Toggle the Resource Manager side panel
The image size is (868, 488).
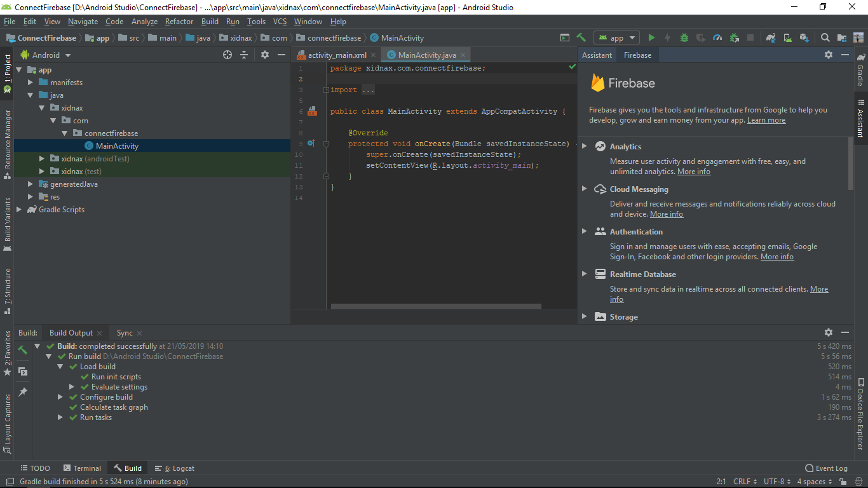pos(8,145)
